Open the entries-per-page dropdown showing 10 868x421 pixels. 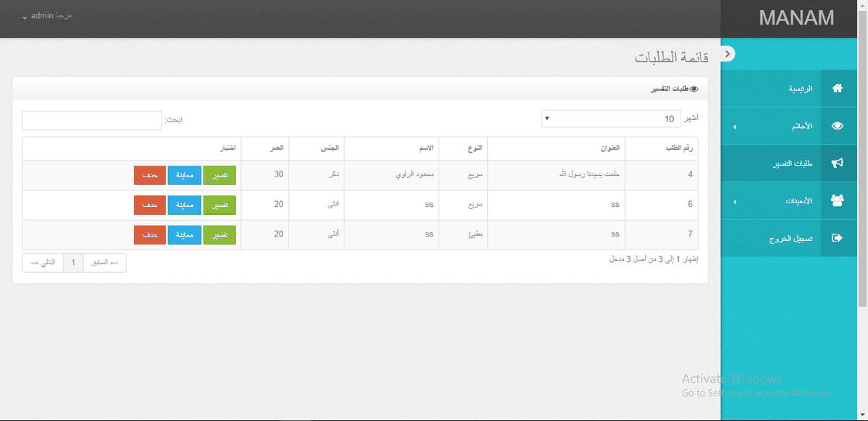611,119
